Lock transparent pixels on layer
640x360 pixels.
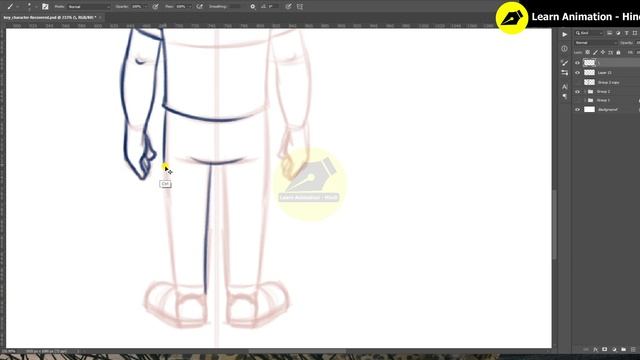pos(587,52)
